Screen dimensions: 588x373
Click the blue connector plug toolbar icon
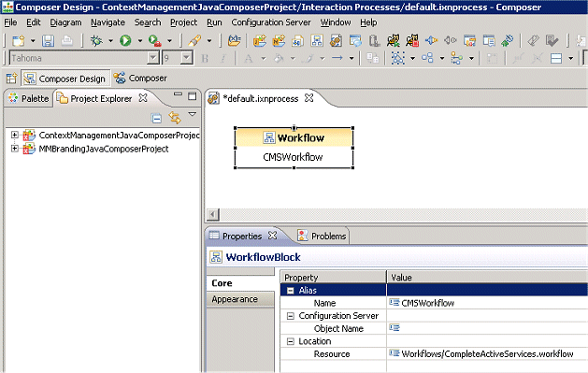pos(431,40)
